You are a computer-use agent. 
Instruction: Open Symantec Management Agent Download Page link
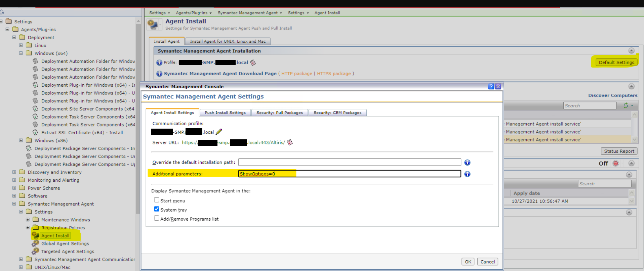pos(220,74)
